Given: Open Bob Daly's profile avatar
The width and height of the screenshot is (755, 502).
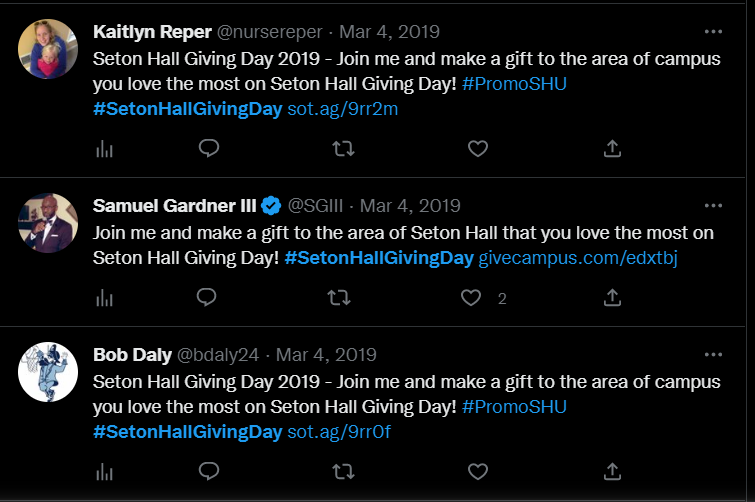Looking at the screenshot, I should [x=48, y=372].
